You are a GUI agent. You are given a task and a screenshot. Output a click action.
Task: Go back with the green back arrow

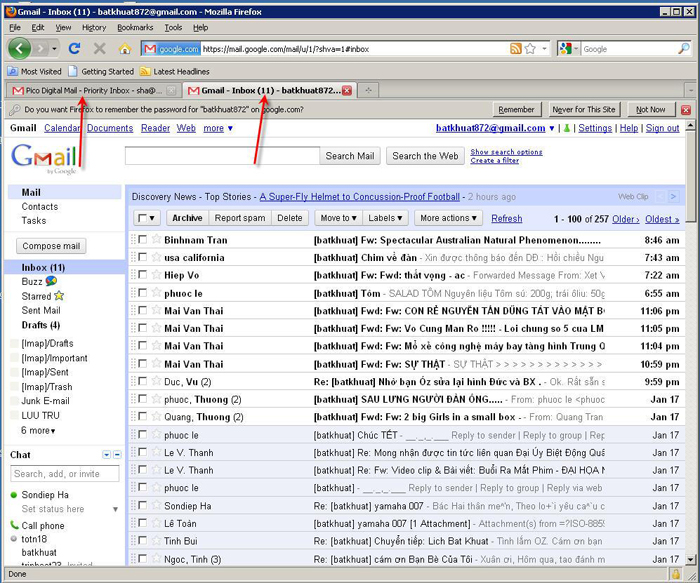pyautogui.click(x=19, y=48)
